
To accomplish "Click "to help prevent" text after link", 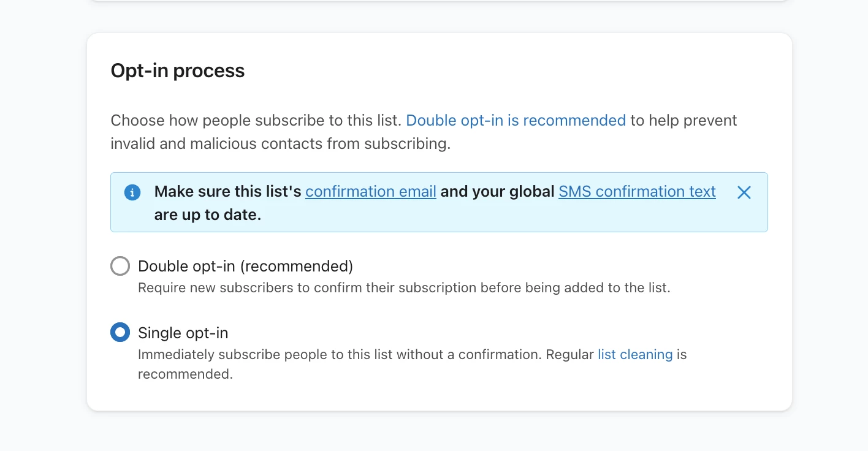I will click(x=683, y=120).
